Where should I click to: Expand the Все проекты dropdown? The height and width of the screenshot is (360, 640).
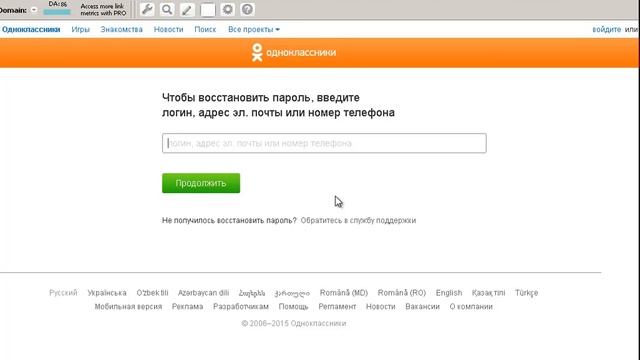click(254, 29)
